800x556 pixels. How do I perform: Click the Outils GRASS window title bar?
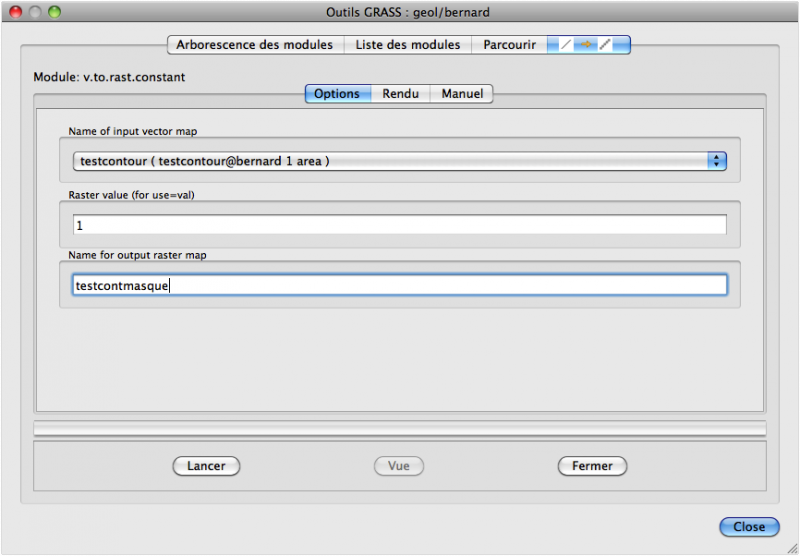tap(400, 11)
